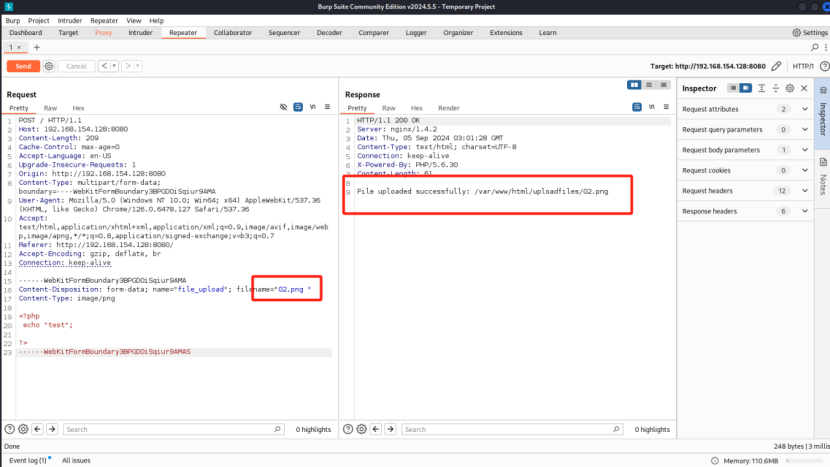
Task: Switch to the Dashboard tab
Action: click(25, 33)
